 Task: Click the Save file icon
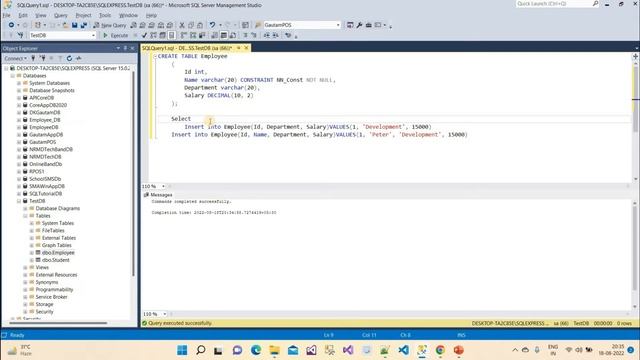[x=75, y=25]
